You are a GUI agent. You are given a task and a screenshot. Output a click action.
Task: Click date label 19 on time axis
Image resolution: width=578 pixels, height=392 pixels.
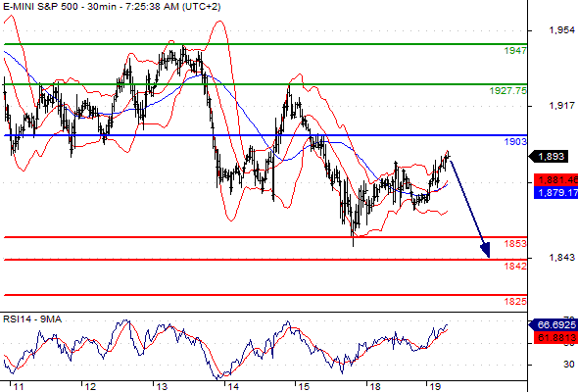435,387
